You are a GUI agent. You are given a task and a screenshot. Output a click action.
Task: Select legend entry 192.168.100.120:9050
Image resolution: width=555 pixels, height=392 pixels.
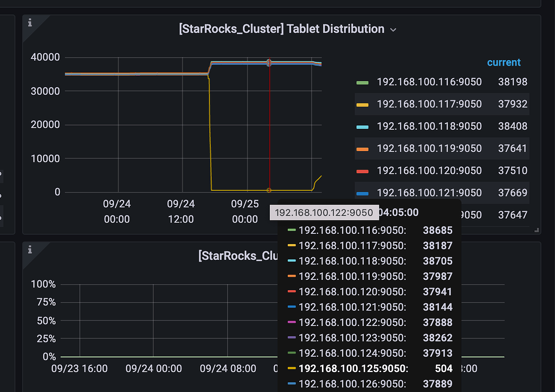pos(429,171)
